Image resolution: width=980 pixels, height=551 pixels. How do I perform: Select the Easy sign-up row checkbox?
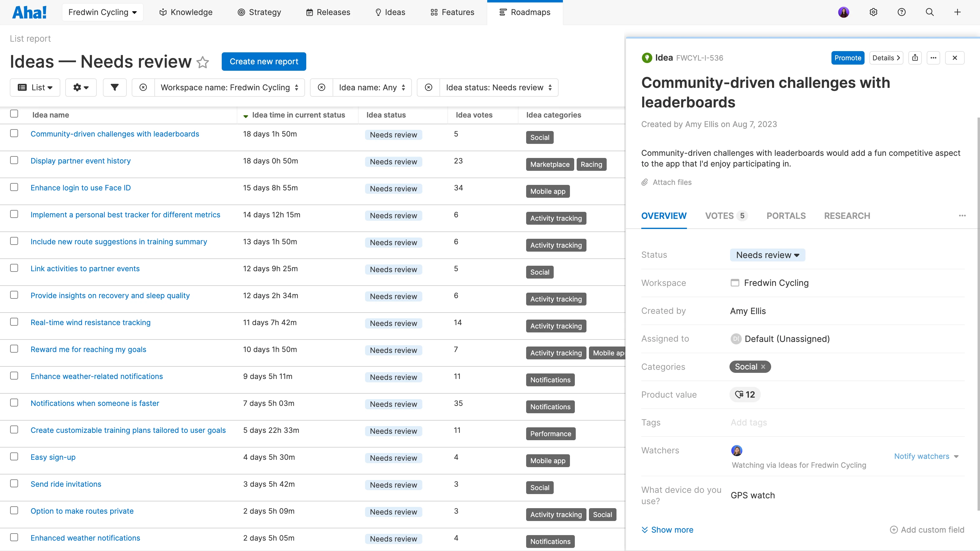[x=14, y=456]
